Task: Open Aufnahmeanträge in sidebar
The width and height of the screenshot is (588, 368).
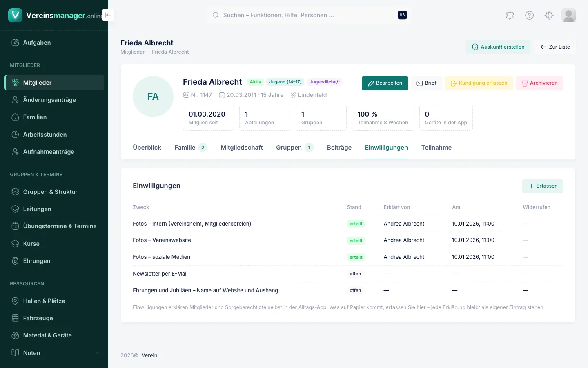Action: click(54, 152)
